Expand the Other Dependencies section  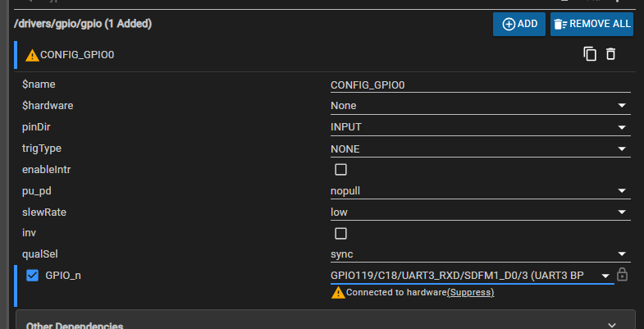(610, 325)
